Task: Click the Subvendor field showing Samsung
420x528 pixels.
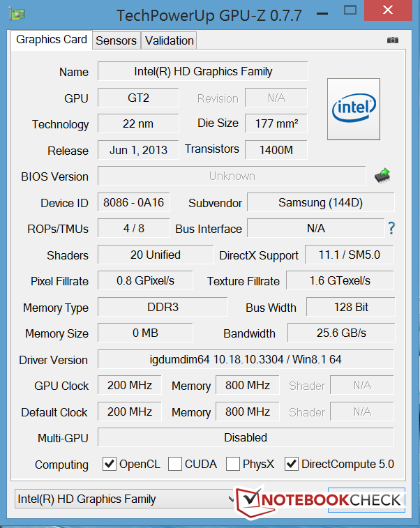Action: (320, 203)
